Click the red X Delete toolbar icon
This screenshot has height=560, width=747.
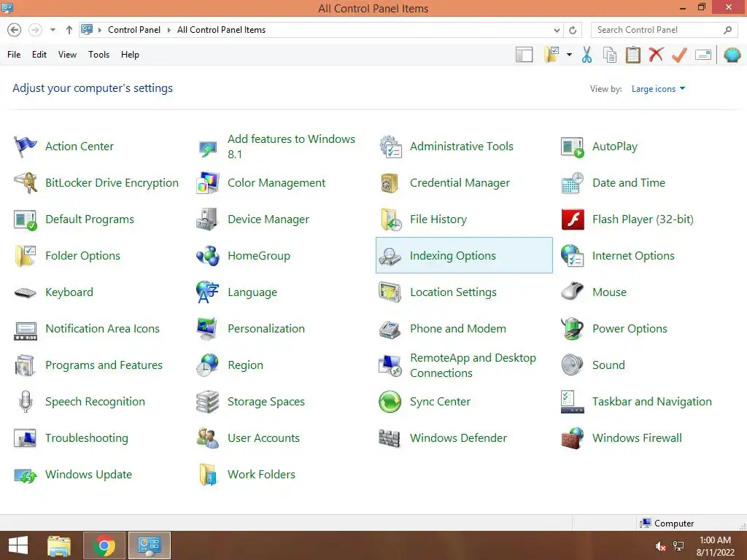click(x=656, y=54)
